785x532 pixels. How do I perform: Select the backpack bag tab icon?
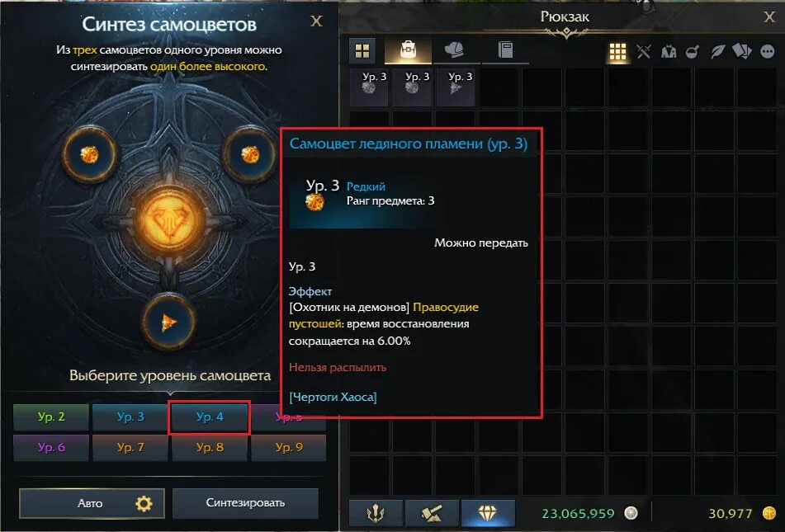tap(408, 50)
